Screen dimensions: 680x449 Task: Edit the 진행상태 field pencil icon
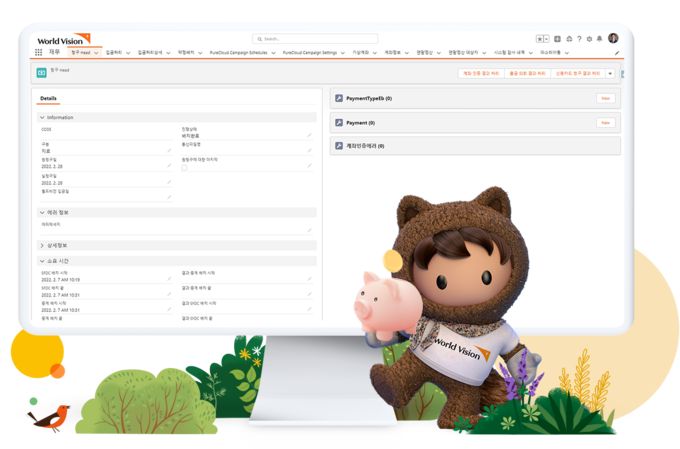[309, 135]
